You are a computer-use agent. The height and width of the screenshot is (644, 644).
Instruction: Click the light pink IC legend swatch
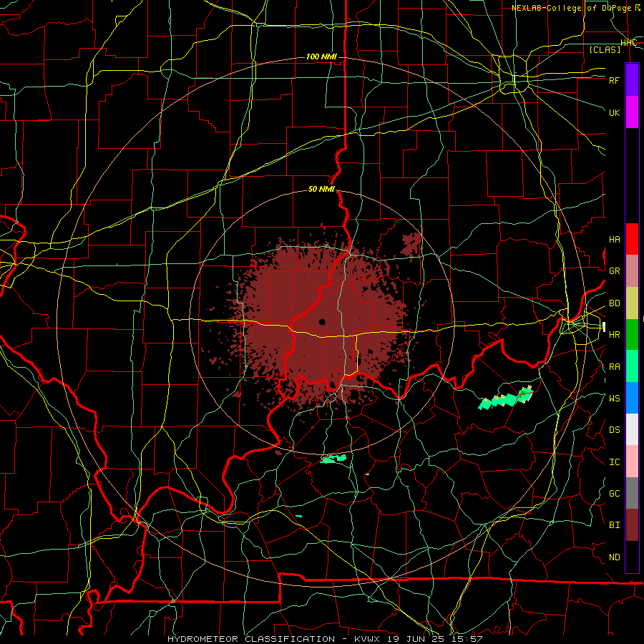tap(632, 462)
